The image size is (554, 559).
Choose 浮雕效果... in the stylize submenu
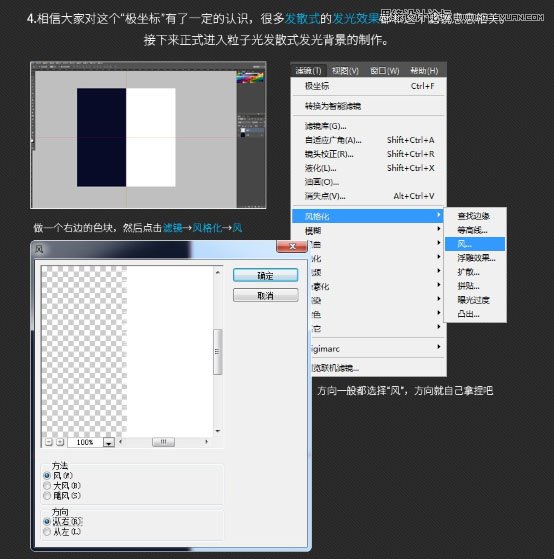475,258
